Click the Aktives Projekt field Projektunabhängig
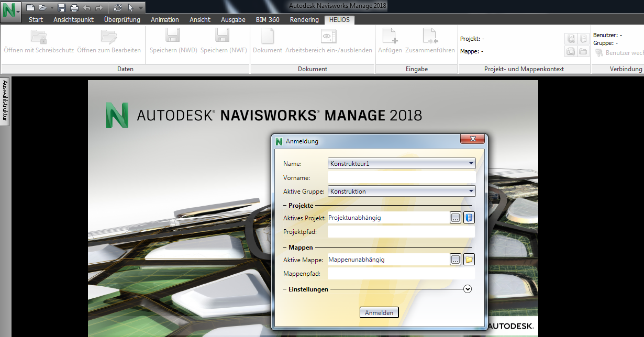The width and height of the screenshot is (644, 337). coord(387,217)
